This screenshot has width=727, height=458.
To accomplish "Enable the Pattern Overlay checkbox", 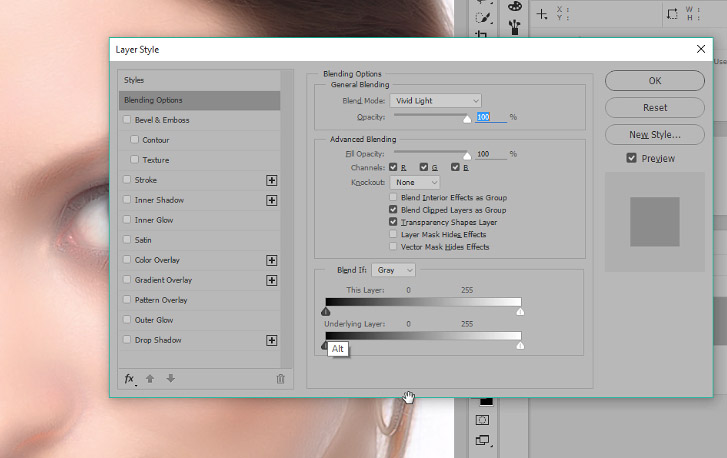I will pyautogui.click(x=127, y=299).
